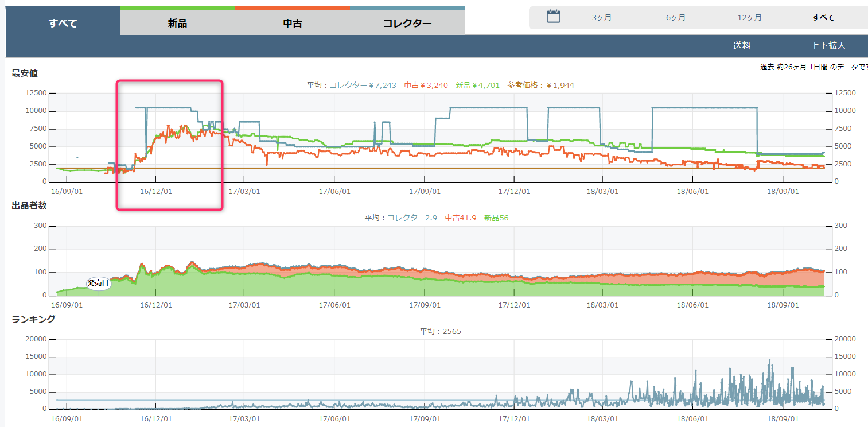The width and height of the screenshot is (868, 427).
Task: Select the 中古 tab
Action: [293, 24]
